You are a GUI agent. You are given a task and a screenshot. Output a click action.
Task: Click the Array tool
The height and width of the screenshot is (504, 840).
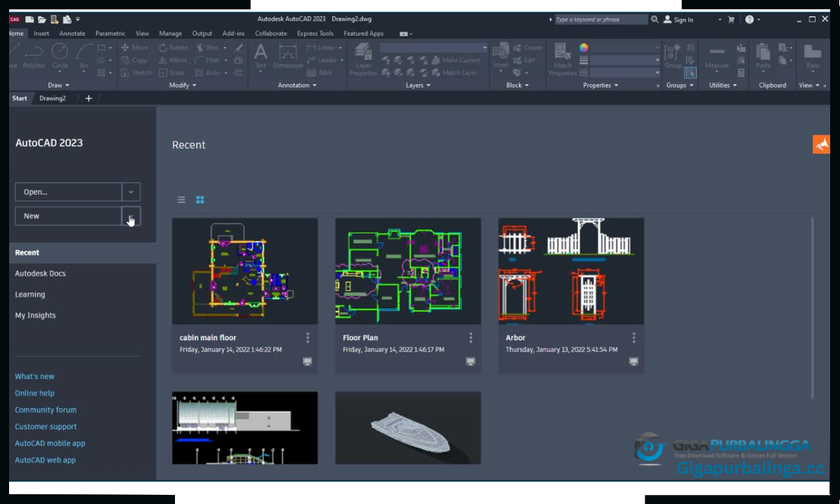tap(209, 73)
